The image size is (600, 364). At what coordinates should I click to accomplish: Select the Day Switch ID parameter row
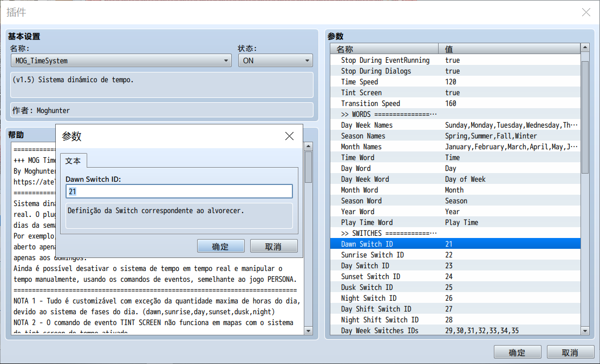tap(455, 266)
